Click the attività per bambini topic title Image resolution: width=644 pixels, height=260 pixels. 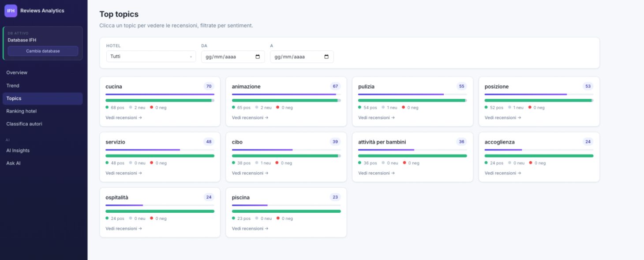(x=382, y=142)
